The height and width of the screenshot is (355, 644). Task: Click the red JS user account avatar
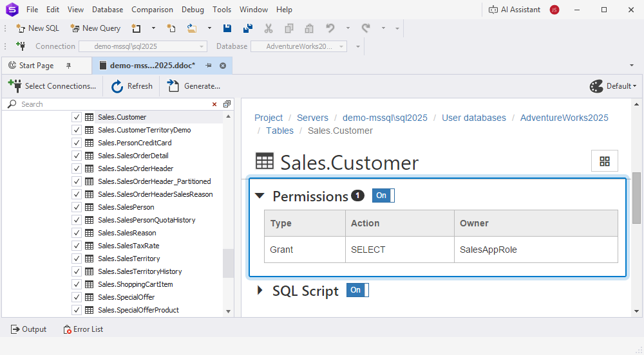(554, 10)
